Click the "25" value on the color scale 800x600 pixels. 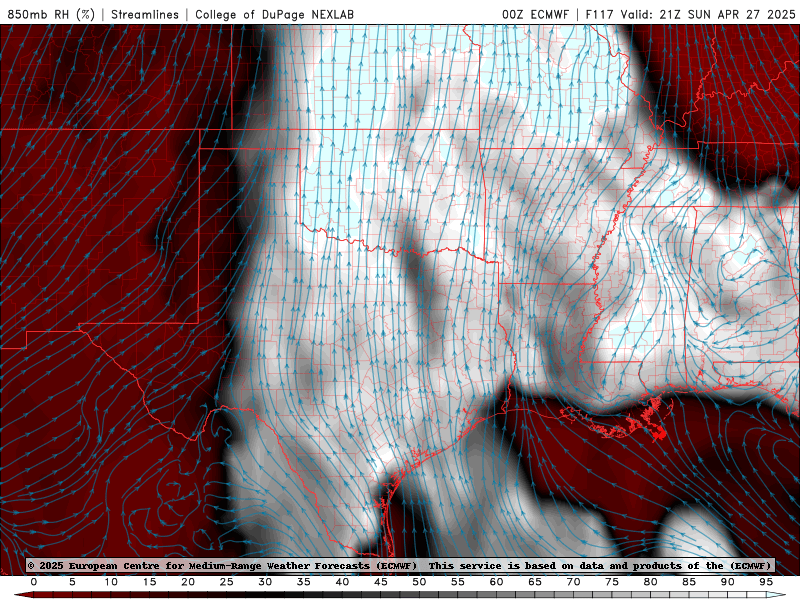click(227, 582)
